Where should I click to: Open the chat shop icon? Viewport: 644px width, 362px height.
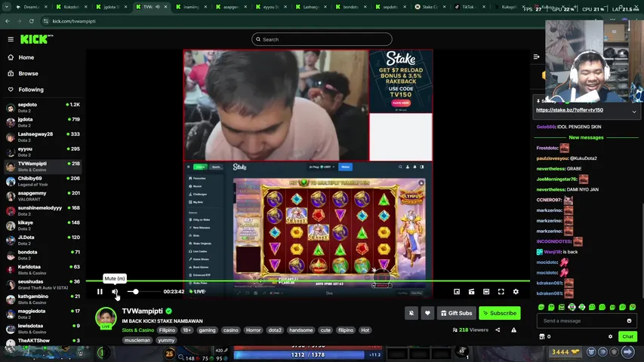pos(542,336)
